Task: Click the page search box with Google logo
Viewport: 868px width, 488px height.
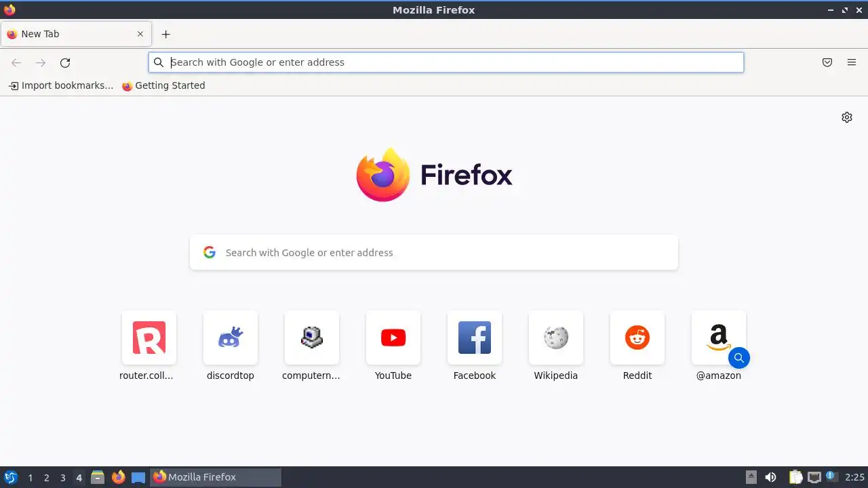Action: [434, 252]
